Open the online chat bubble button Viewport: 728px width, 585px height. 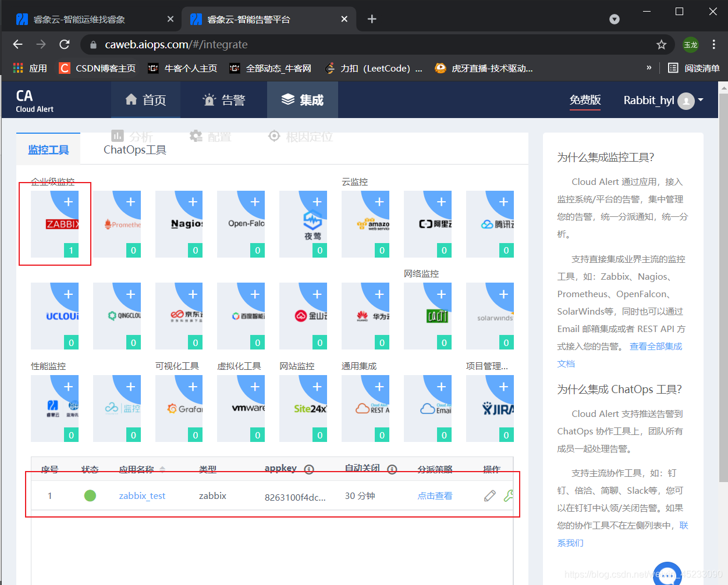667,575
